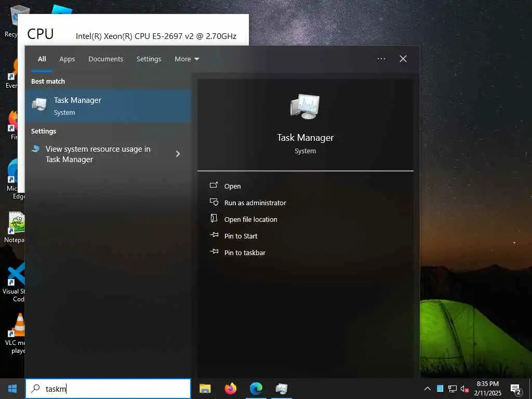This screenshot has width=532, height=399.
Task: Click the Task Manager title in preview pane
Action: pyautogui.click(x=305, y=137)
